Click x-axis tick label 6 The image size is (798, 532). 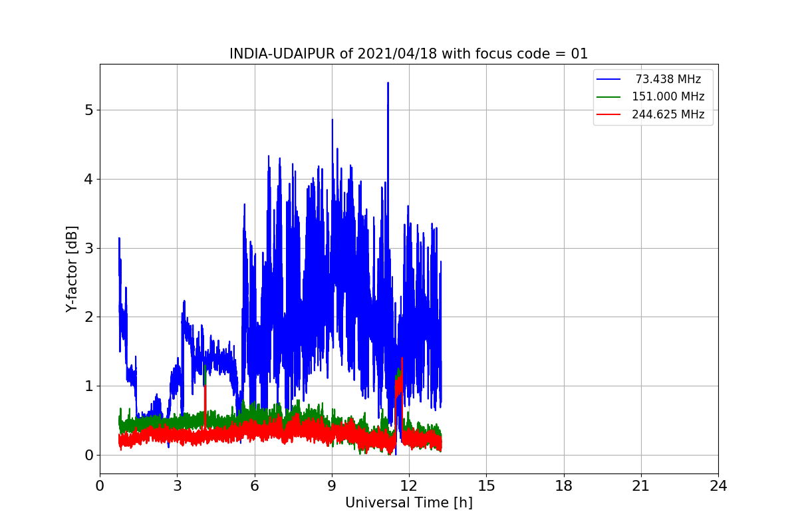254,486
